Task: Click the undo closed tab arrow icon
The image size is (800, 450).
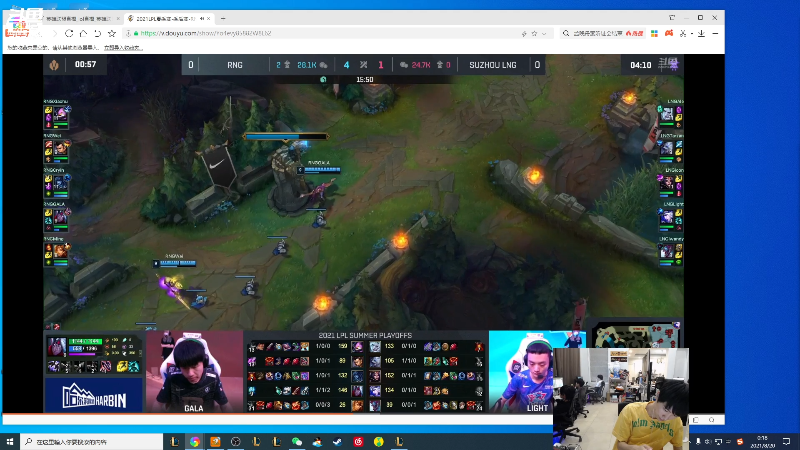Action: (97, 34)
